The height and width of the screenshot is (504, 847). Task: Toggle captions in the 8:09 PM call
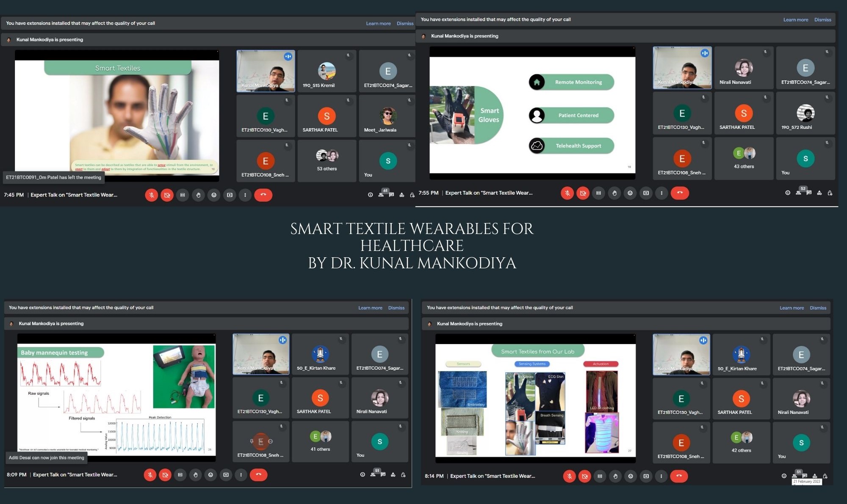(180, 475)
